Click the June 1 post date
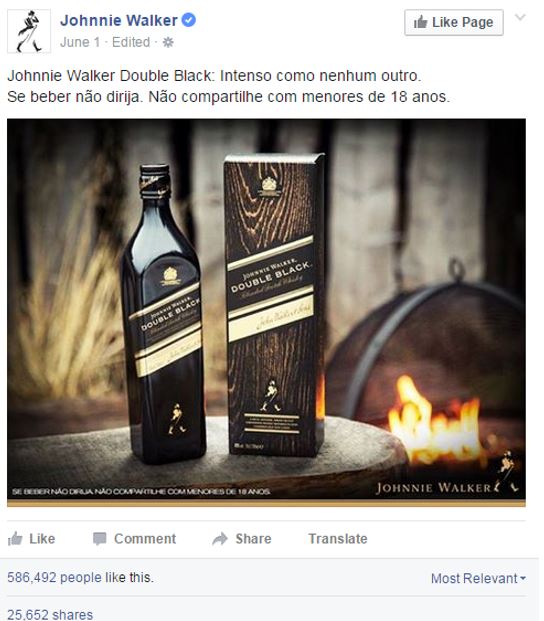The image size is (544, 621). (80, 42)
